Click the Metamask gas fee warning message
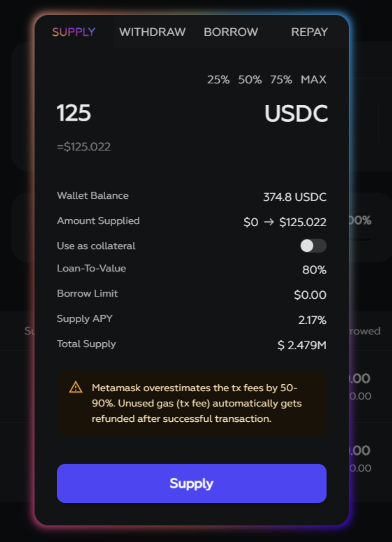392x542 pixels. (196, 403)
